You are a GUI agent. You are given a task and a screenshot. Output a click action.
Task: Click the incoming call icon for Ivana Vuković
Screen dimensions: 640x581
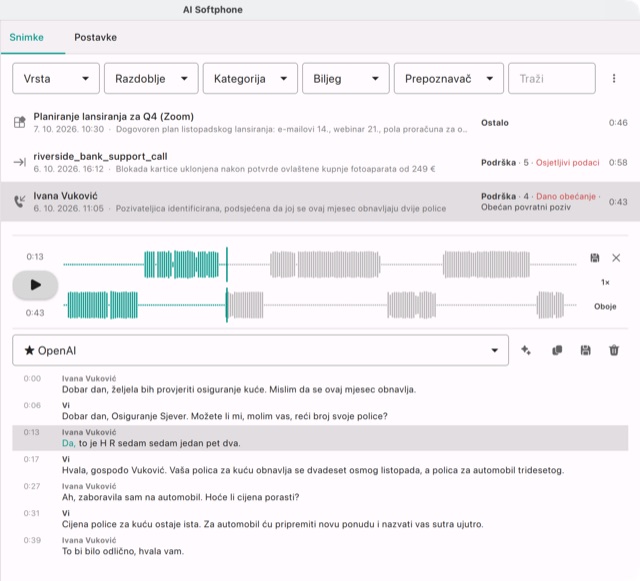[19, 201]
